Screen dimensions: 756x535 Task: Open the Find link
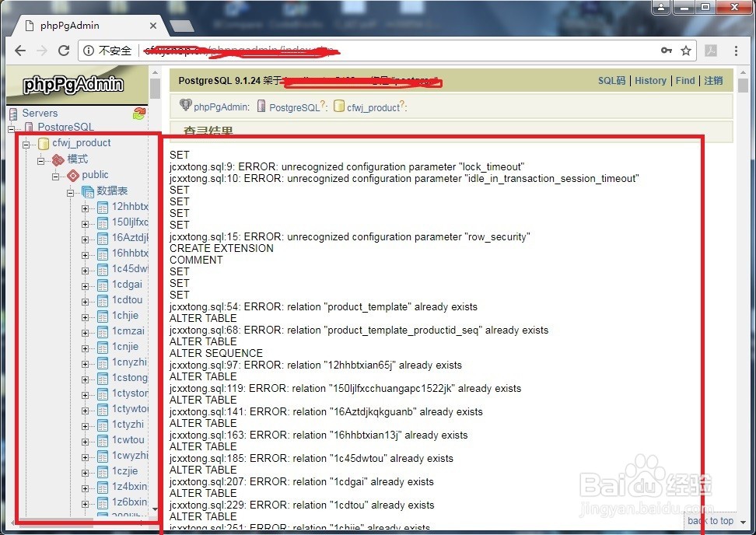coord(685,81)
